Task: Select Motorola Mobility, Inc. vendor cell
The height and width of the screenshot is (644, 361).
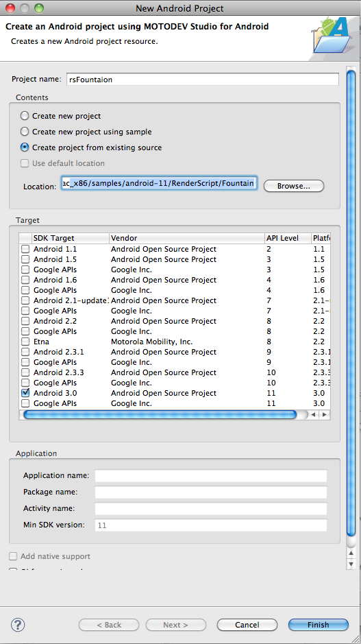Action: click(152, 342)
